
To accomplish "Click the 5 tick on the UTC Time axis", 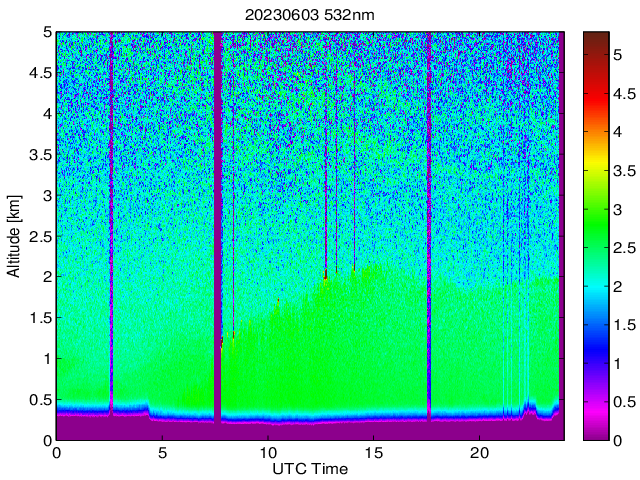I will (x=162, y=452).
